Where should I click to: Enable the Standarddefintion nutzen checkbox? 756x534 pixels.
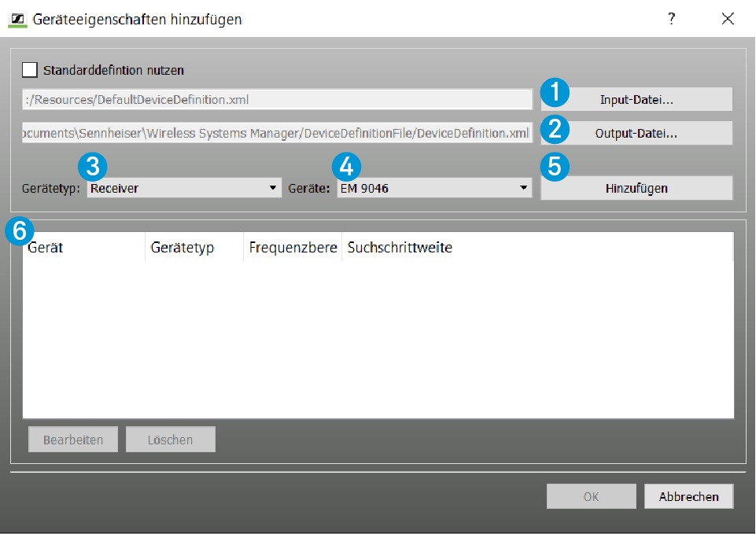pos(30,70)
